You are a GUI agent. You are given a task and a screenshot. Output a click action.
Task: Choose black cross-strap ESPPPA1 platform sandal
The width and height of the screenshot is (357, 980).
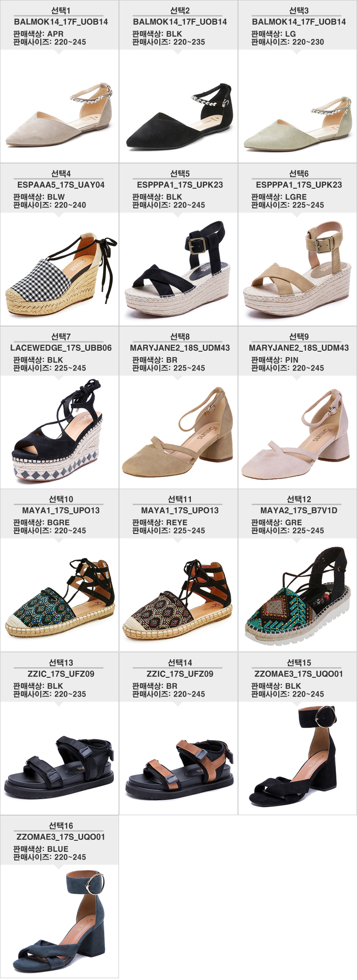point(178,268)
